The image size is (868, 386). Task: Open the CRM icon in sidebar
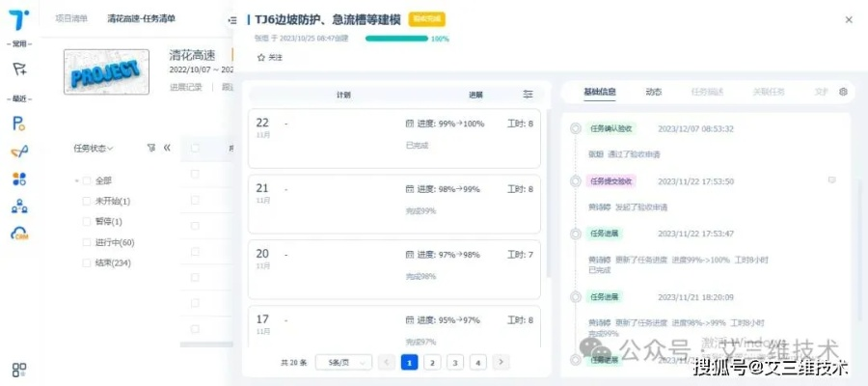pos(19,234)
